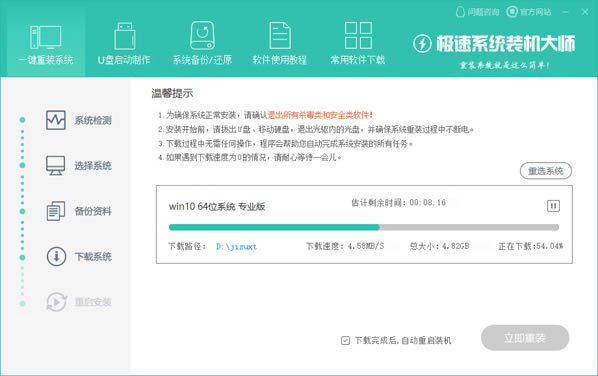Switch to U盘启动制作 tab
Viewport: 598px width, 376px height.
124,44
